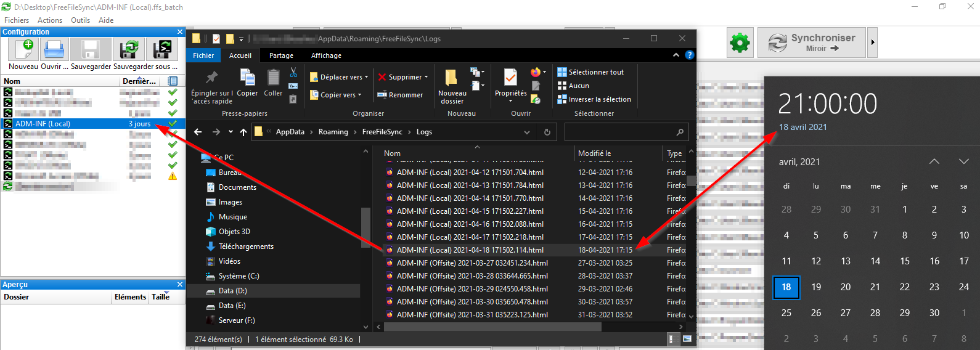980x350 pixels.
Task: Click Téléchargements in Explorer navigation pane
Action: tap(246, 246)
